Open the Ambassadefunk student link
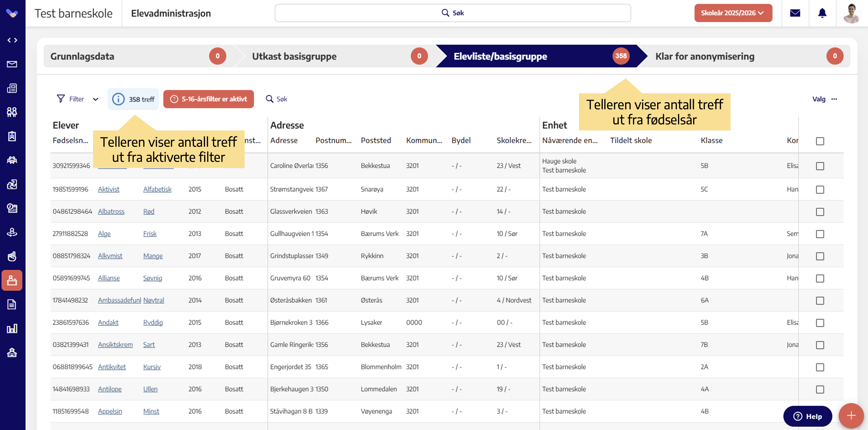The width and height of the screenshot is (868, 430). 120,300
